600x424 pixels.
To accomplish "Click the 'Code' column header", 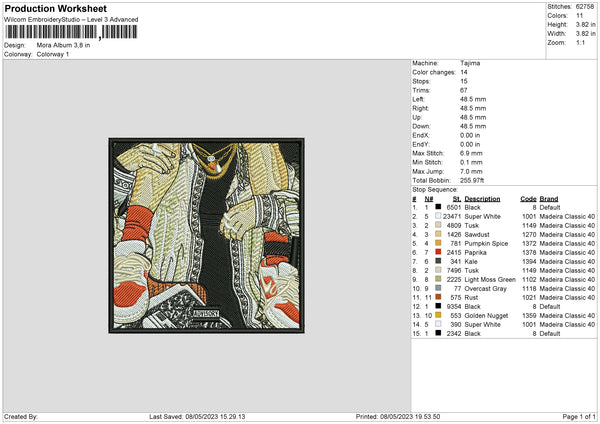I will coord(528,199).
